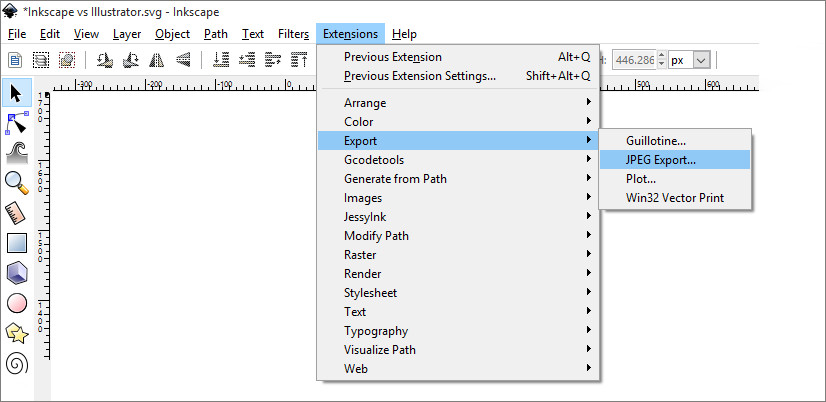826x402 pixels.
Task: Pick the Spiral tool
Action: [x=16, y=362]
